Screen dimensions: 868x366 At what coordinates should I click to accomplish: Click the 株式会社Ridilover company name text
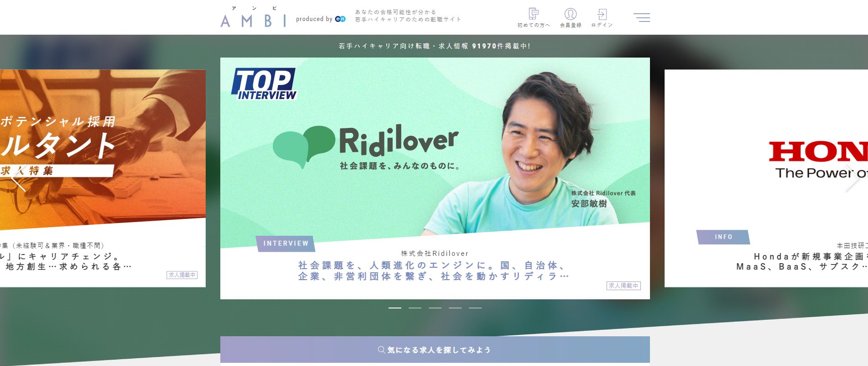[435, 254]
